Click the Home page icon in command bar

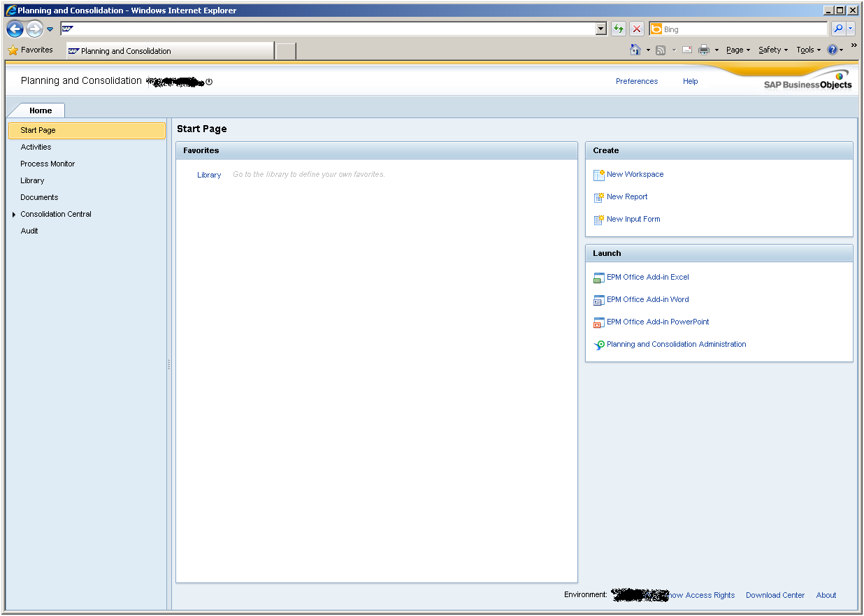(x=635, y=50)
